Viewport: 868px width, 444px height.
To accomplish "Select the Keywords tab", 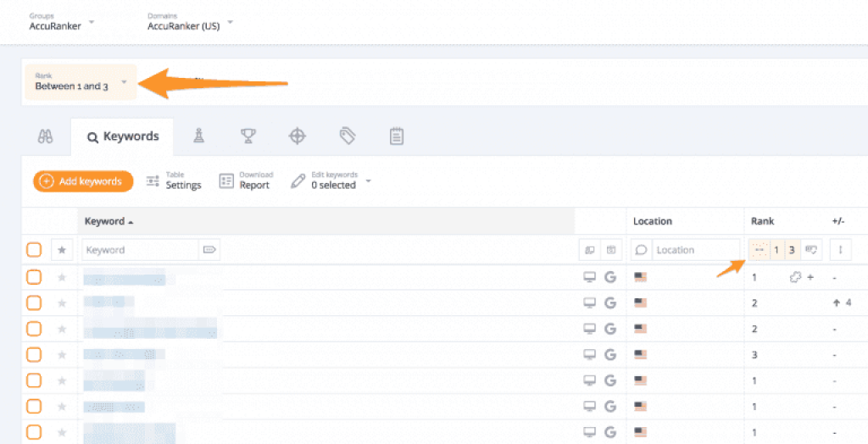I will (123, 136).
